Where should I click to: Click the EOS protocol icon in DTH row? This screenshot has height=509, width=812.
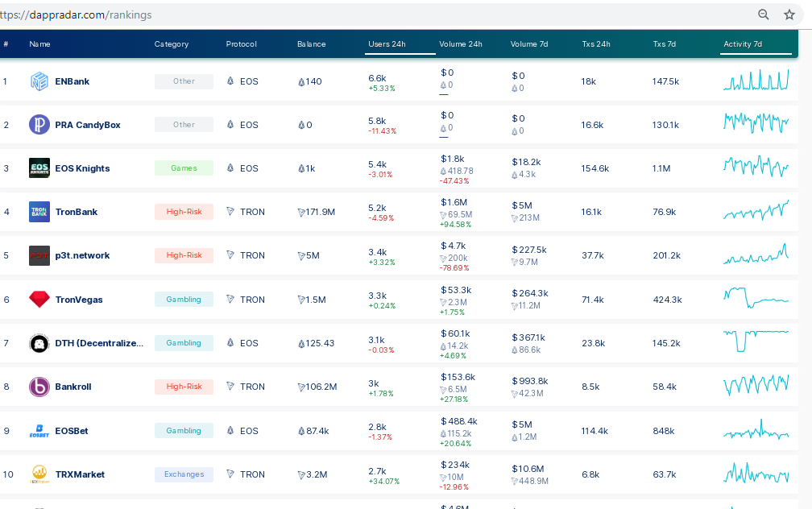pos(230,342)
